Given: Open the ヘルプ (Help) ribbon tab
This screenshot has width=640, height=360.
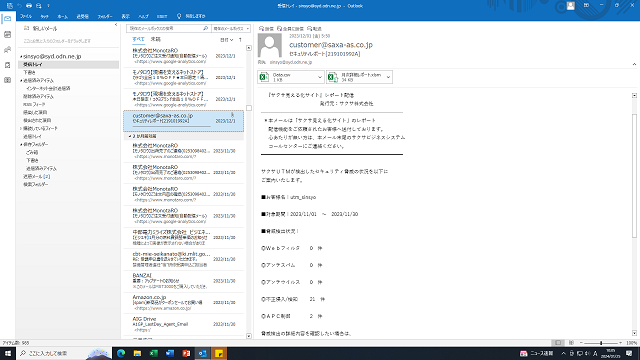Looking at the screenshot, I should (143, 16).
